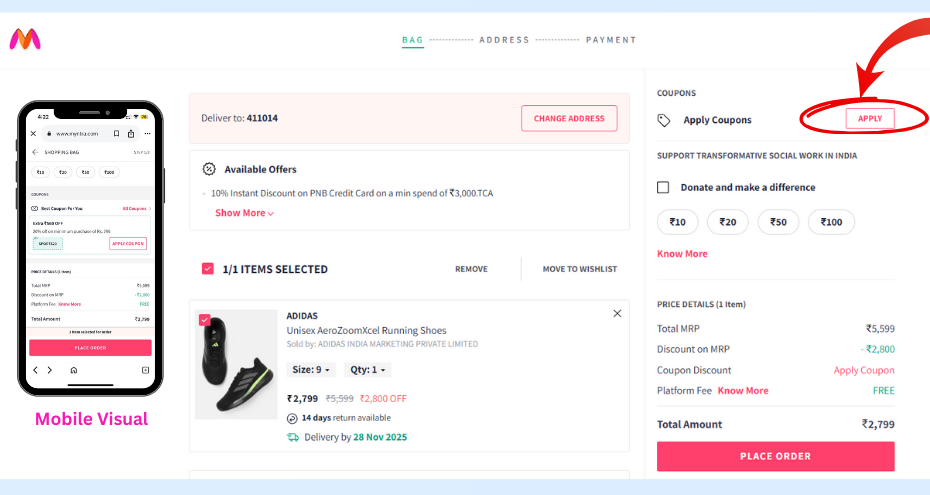Click the 14 days return icon
Screen dimensions: 930x495
[292, 418]
